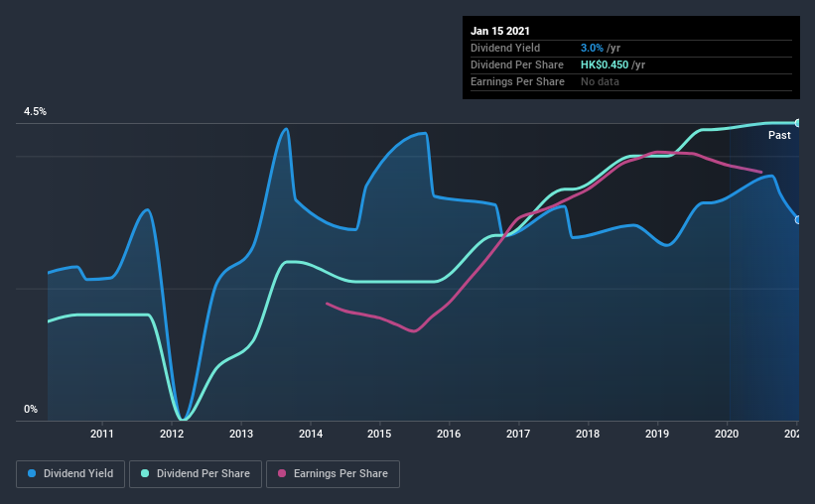This screenshot has height=504, width=815.
Task: Select the Dividend Yield line endpoint marker
Action: pos(798,220)
